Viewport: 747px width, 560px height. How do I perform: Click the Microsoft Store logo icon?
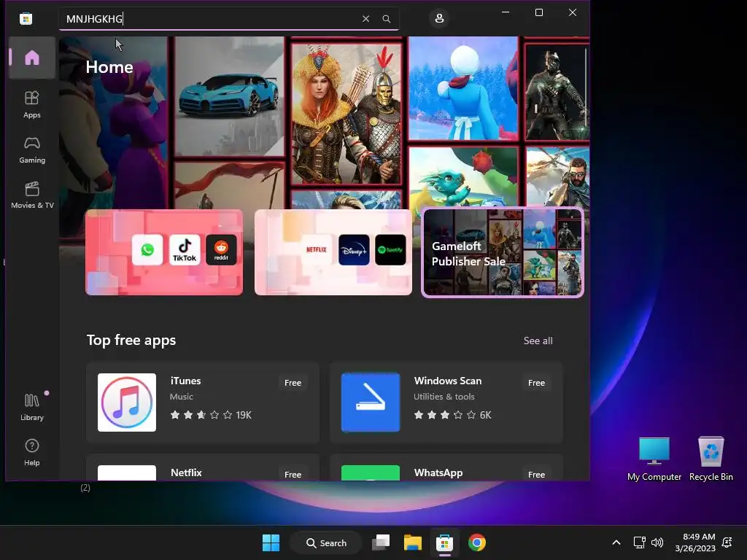click(26, 18)
